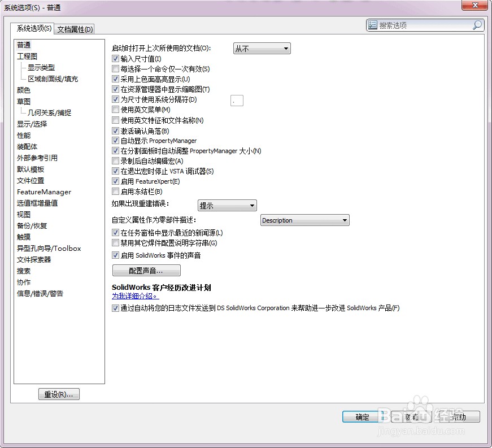Open the 为我详细介绍 link
The height and width of the screenshot is (448, 492).
(135, 296)
